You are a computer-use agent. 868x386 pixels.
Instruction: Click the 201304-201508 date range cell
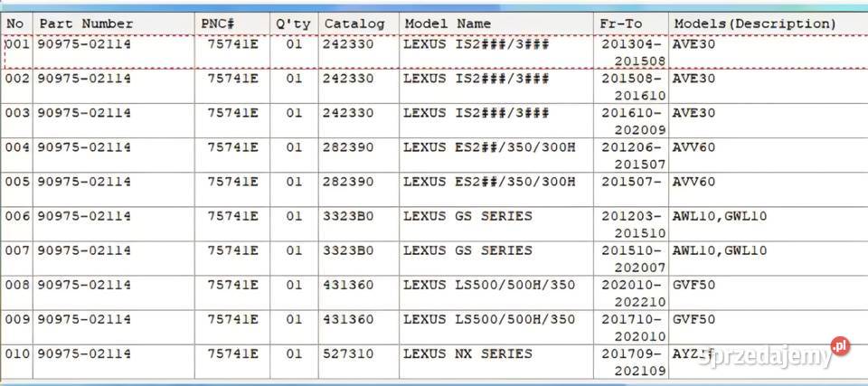click(x=633, y=52)
